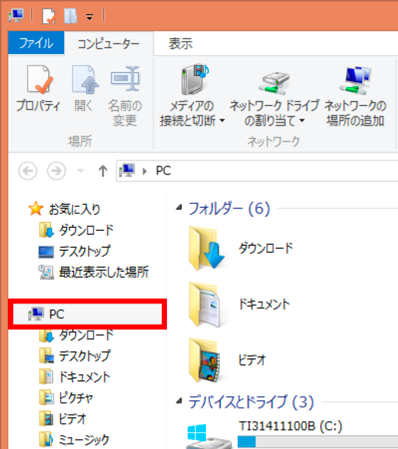Select デスクトップ under PC in sidebar
This screenshot has width=398, height=449.
coord(74,356)
